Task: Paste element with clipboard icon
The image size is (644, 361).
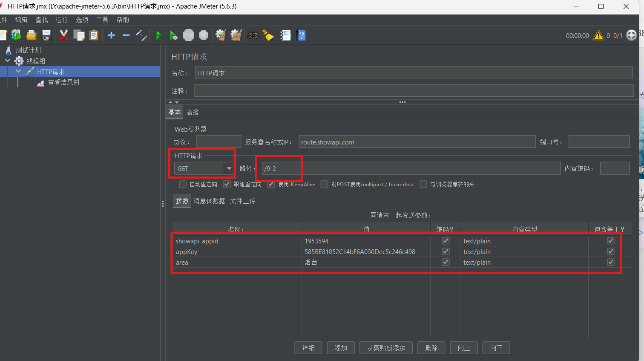Action: point(94,35)
